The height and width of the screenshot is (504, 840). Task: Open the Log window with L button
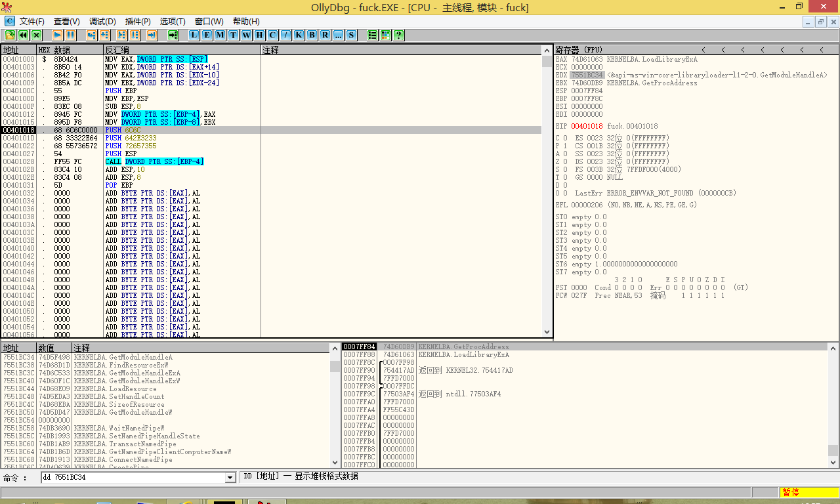click(194, 35)
